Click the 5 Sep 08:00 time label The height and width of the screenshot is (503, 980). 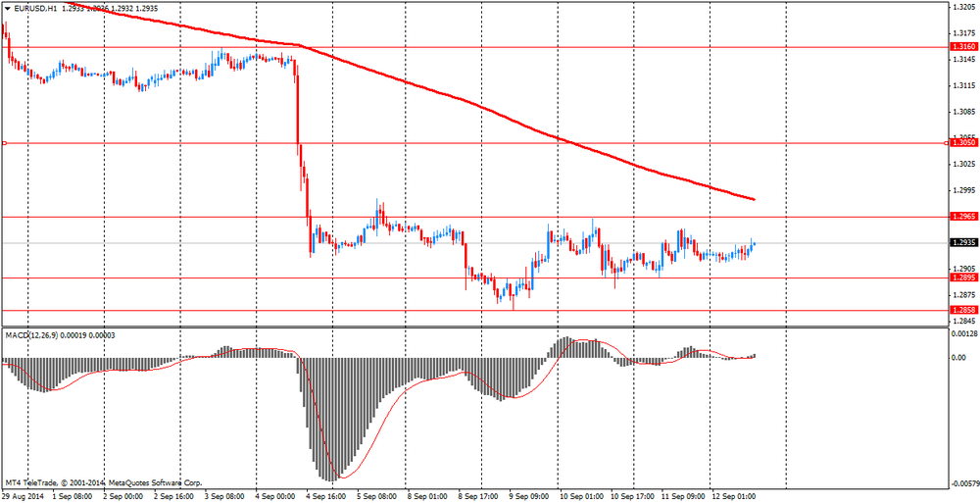pos(377,497)
